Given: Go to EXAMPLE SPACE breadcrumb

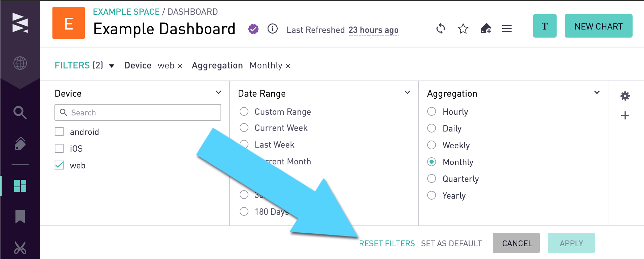Looking at the screenshot, I should tap(126, 12).
